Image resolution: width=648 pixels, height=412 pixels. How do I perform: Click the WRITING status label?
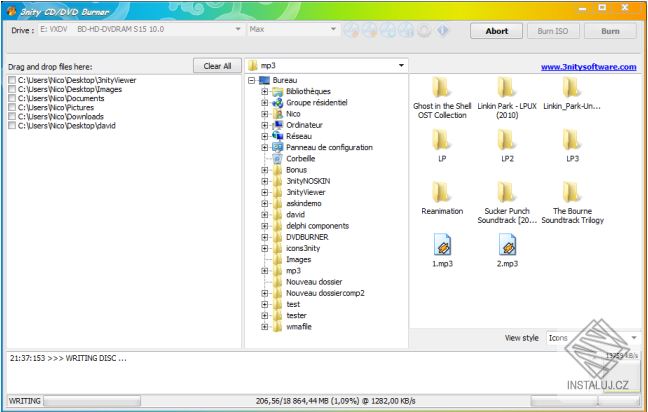pyautogui.click(x=24, y=401)
